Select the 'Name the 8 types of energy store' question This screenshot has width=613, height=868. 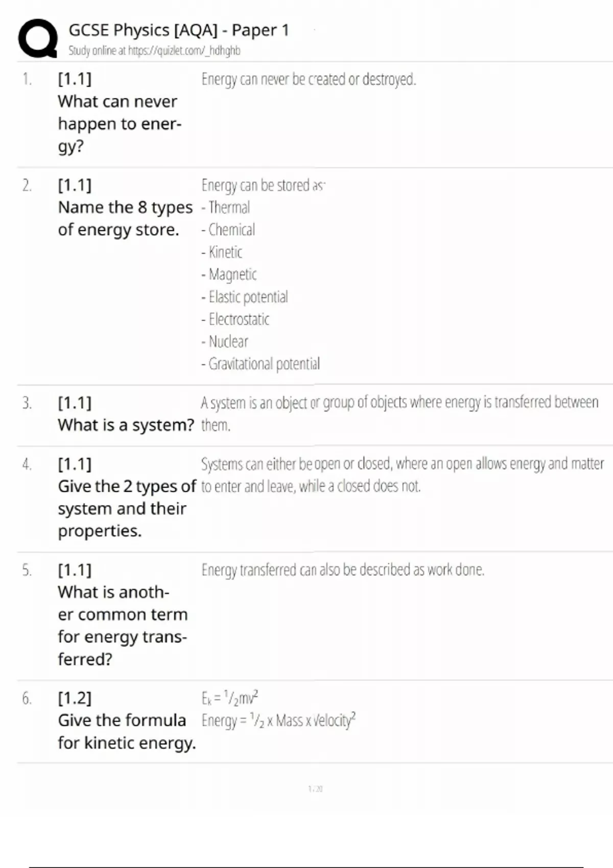click(x=125, y=219)
